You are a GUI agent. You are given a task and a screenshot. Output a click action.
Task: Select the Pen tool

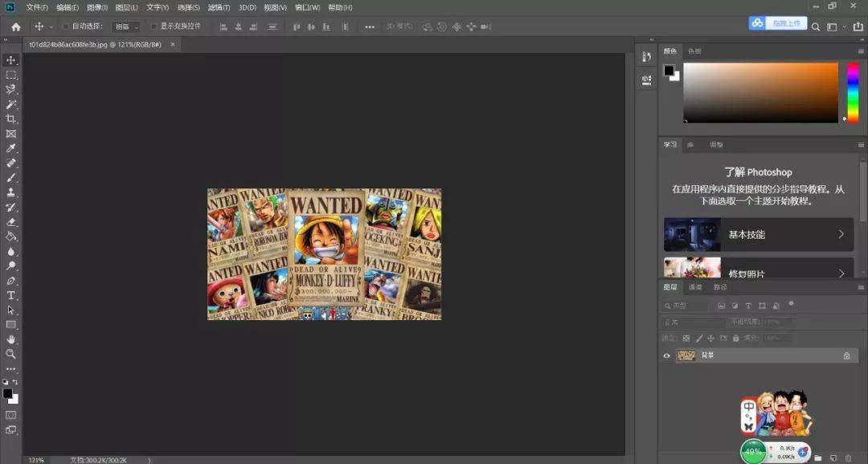10,281
